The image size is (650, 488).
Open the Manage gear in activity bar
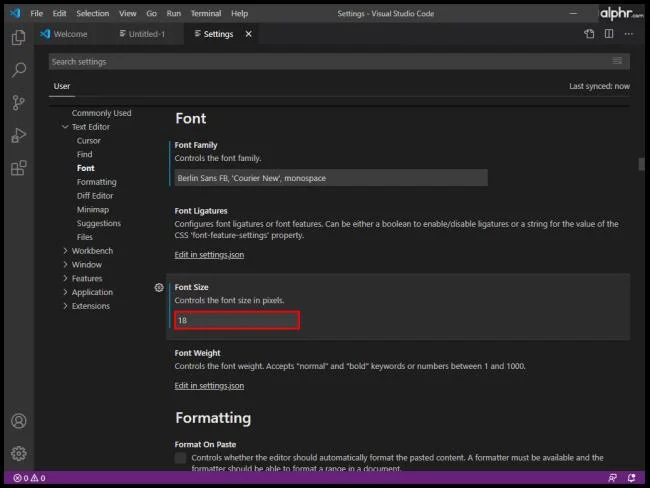(x=19, y=454)
